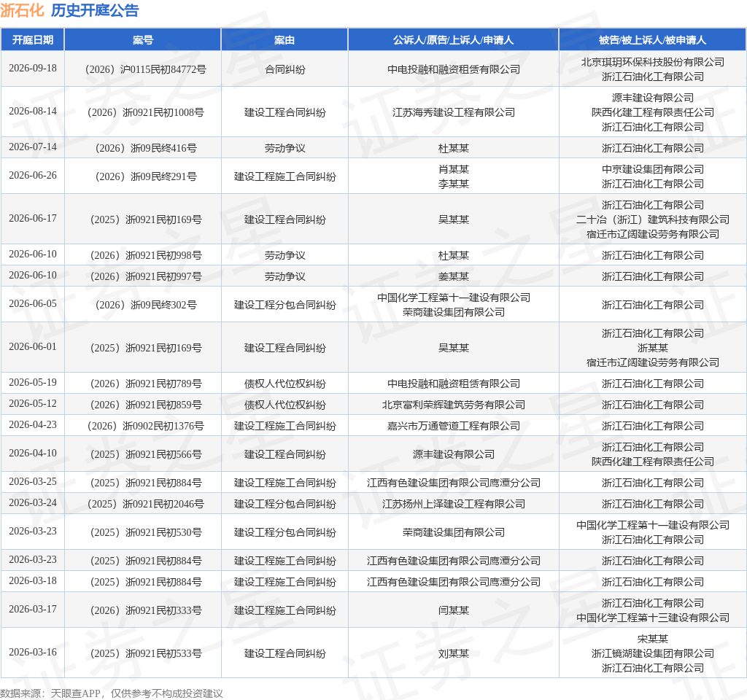Select plaintiff 嘉兴市万通管道工程有限公司

tap(454, 426)
